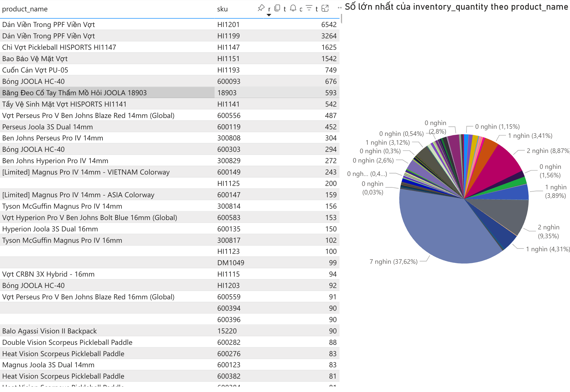
Task: Toggle sort arrow on inventory quantity column
Action: click(269, 15)
